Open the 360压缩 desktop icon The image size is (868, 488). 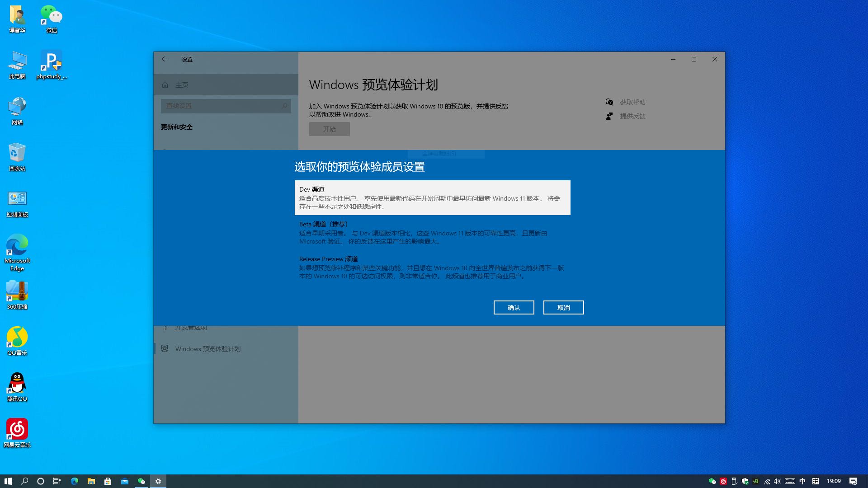pos(17,295)
